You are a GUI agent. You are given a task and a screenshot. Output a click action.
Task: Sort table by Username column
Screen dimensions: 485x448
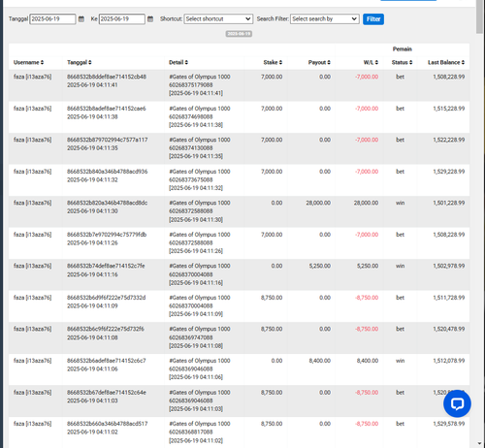[x=28, y=62]
